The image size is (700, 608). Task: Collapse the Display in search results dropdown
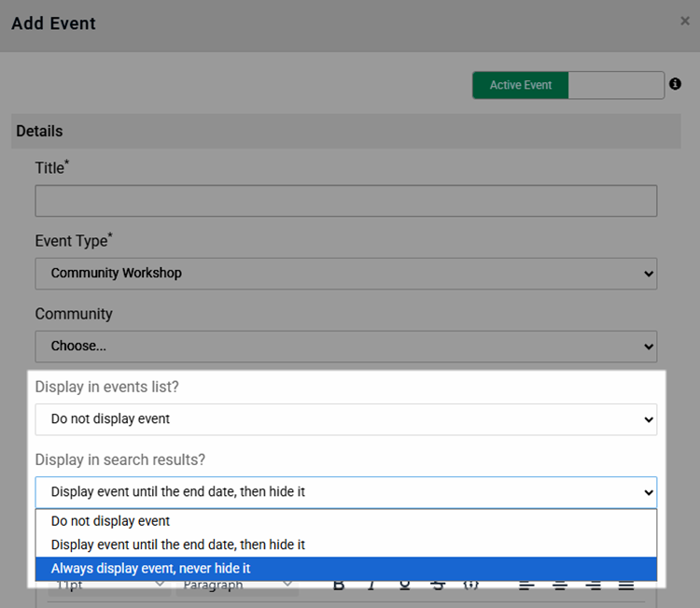(x=345, y=492)
